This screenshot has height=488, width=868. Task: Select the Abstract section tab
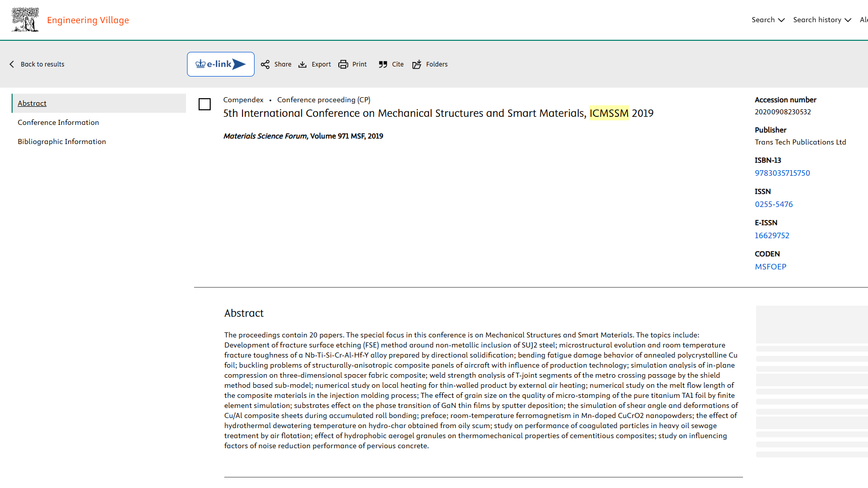click(x=32, y=103)
